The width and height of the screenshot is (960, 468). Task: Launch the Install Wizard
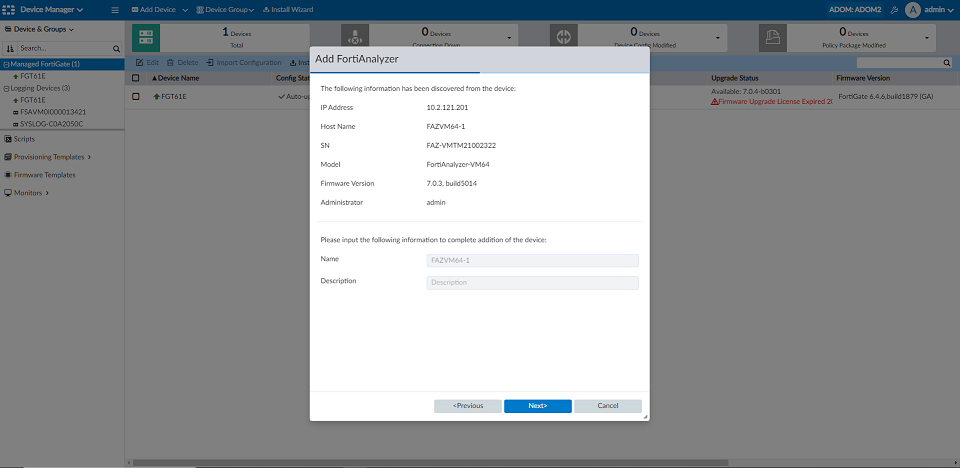point(288,10)
